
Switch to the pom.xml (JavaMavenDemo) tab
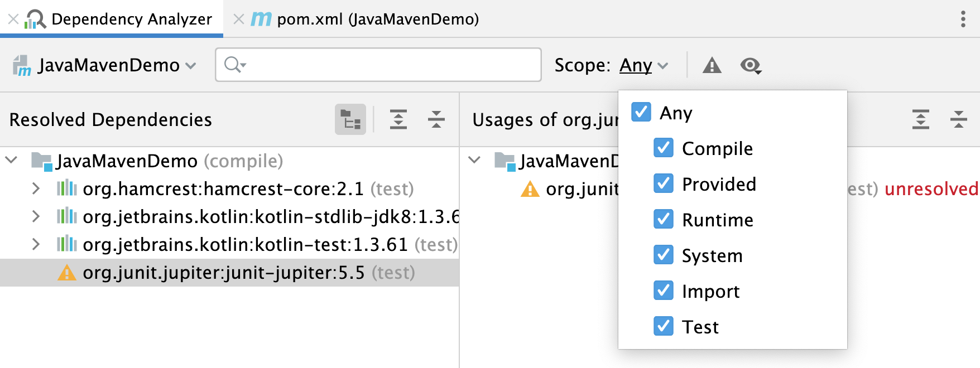point(356,19)
